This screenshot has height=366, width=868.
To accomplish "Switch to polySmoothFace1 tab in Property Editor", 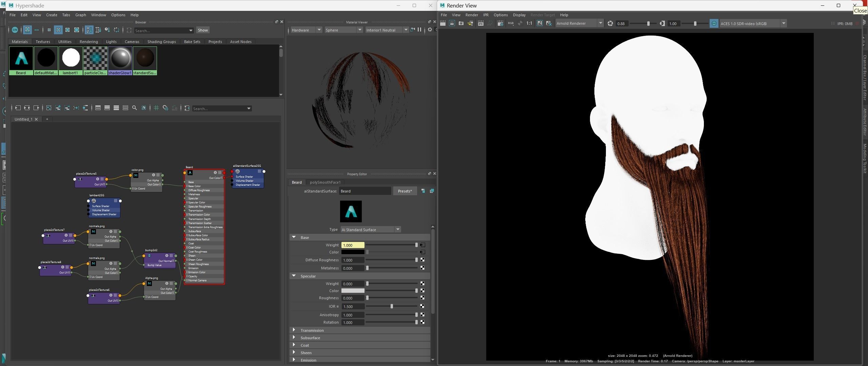I will click(x=325, y=182).
